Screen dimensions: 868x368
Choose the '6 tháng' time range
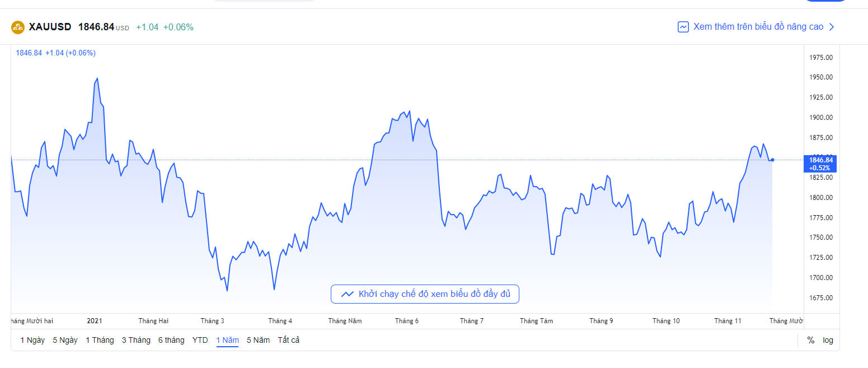pyautogui.click(x=171, y=340)
